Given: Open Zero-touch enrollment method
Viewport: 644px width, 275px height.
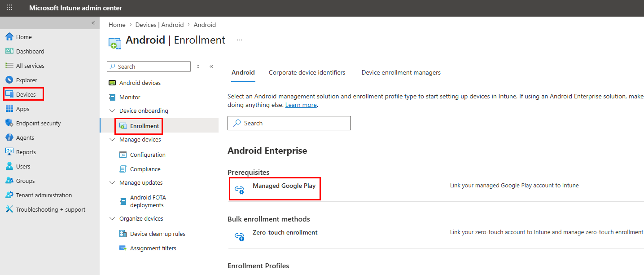Looking at the screenshot, I should point(285,232).
